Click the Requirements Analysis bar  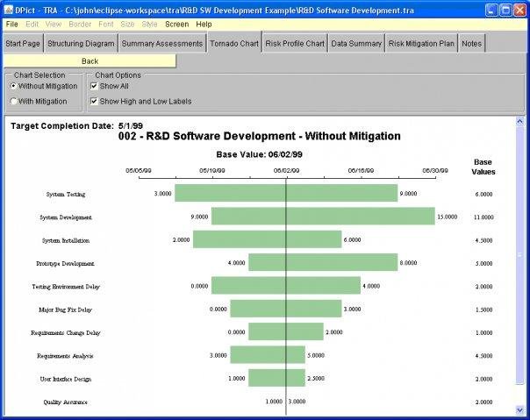click(268, 354)
